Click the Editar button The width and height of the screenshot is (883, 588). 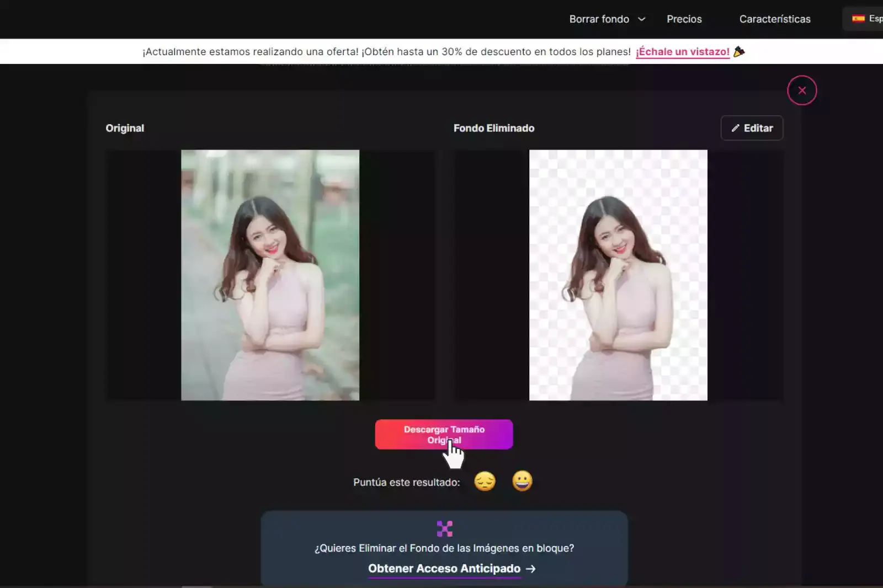752,128
